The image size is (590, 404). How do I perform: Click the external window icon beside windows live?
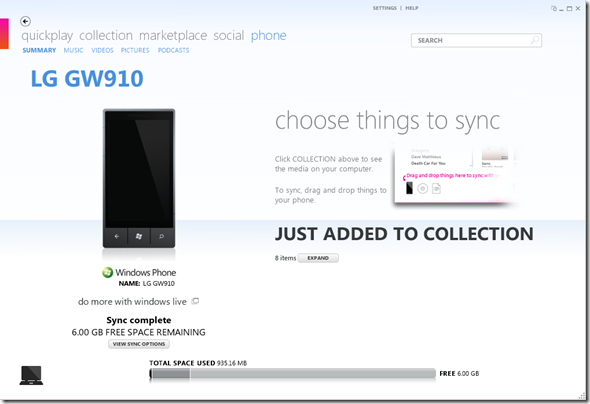point(195,301)
